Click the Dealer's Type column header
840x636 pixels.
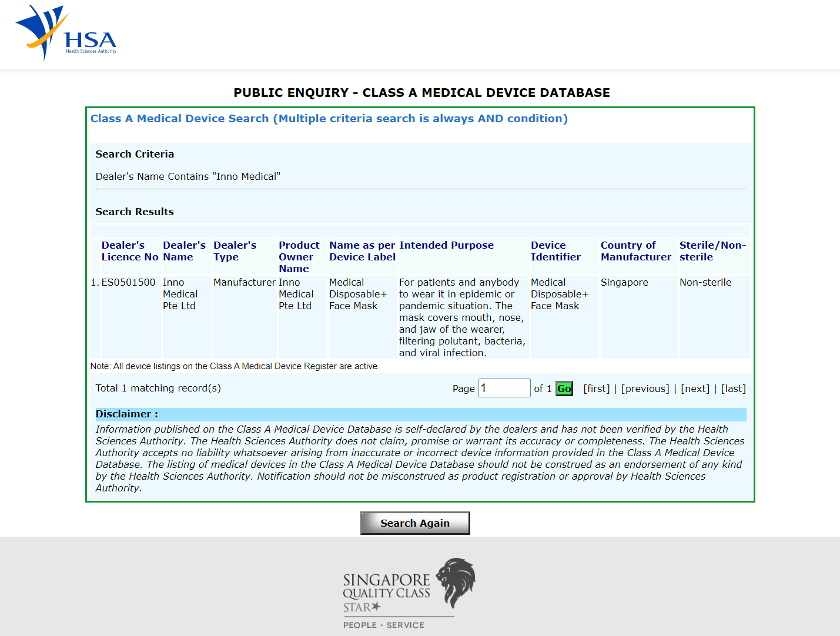pyautogui.click(x=235, y=251)
